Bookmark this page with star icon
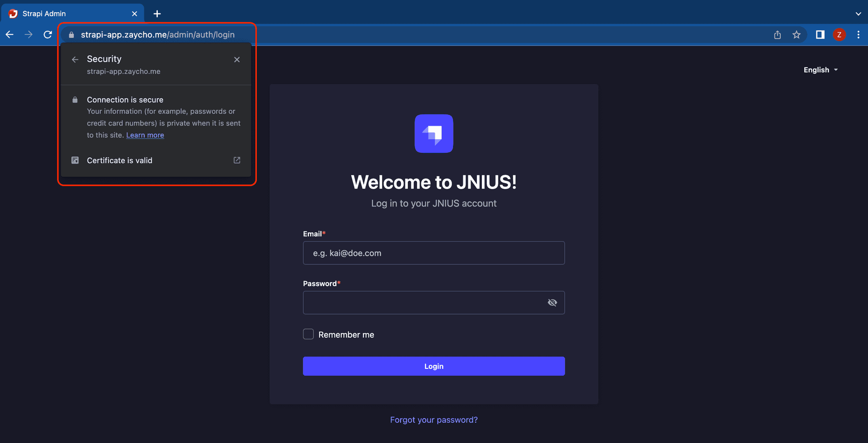The image size is (868, 443). tap(797, 35)
